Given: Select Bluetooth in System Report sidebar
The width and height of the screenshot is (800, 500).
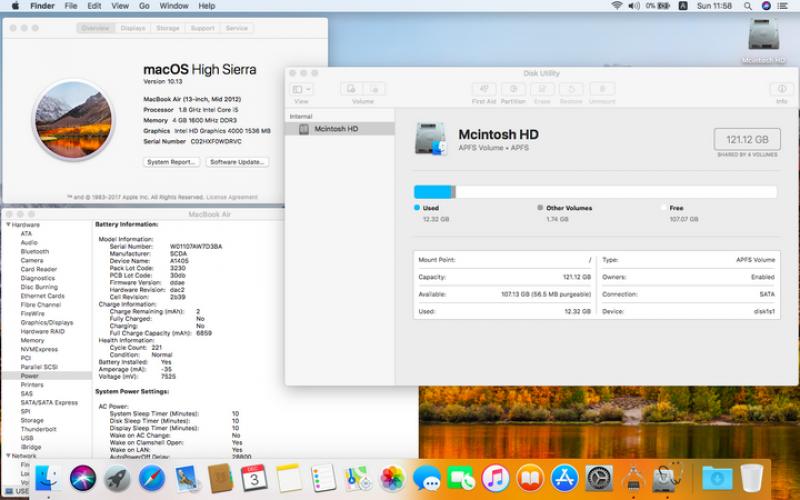Looking at the screenshot, I should coord(35,252).
